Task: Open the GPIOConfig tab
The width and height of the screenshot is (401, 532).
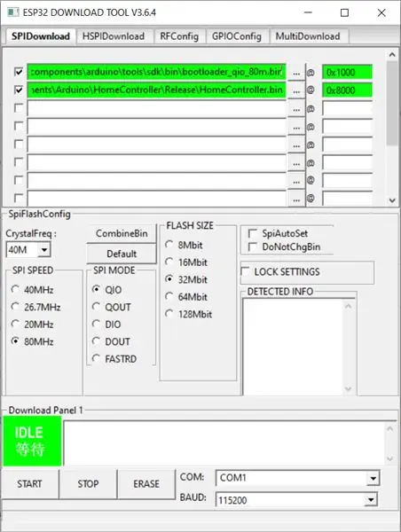Action: tap(237, 36)
